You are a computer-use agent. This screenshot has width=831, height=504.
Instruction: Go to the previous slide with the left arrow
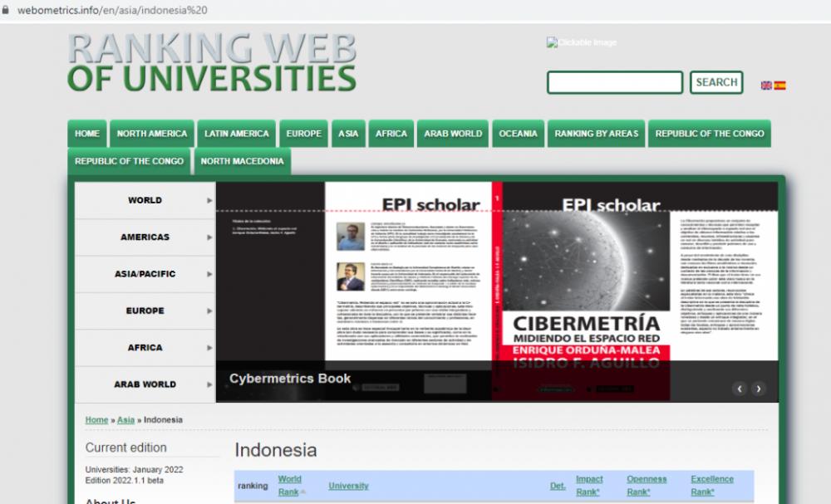click(740, 389)
